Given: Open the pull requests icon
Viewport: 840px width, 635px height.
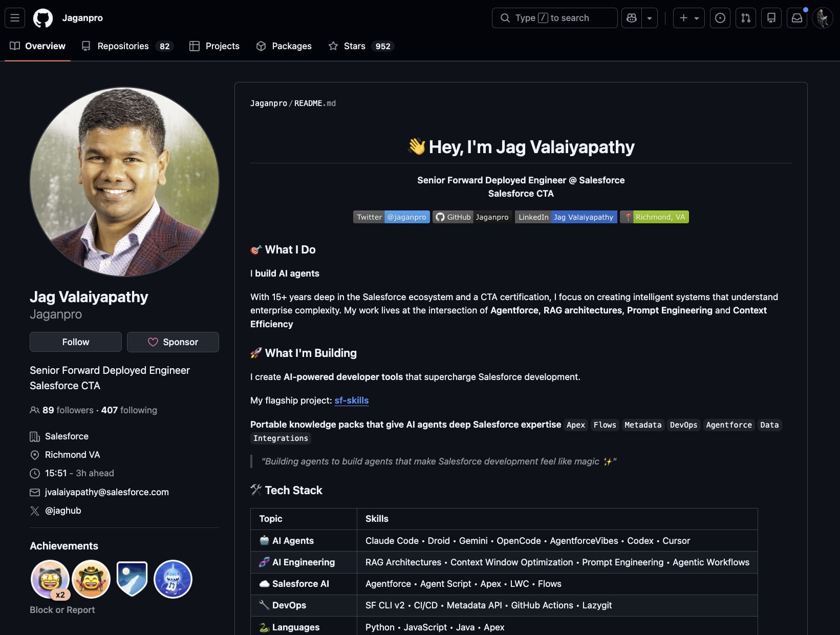Looking at the screenshot, I should (x=745, y=17).
